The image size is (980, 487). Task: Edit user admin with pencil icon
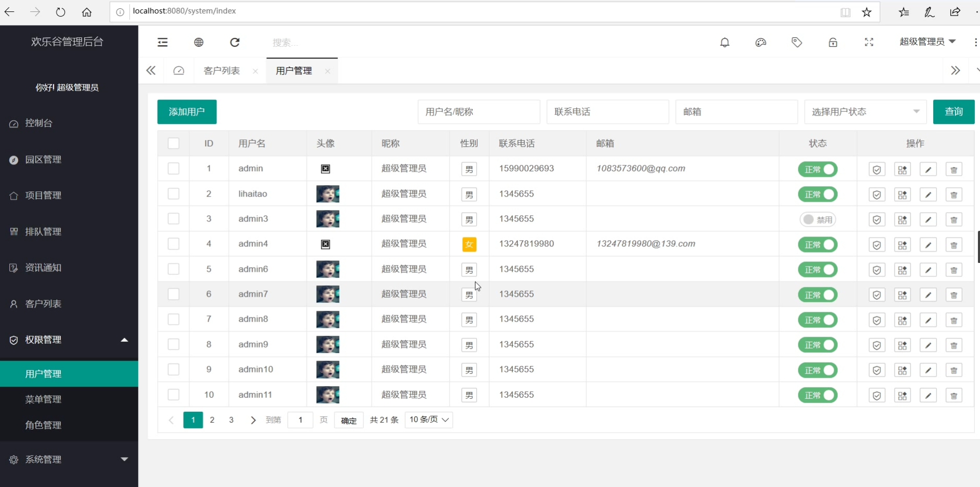[x=928, y=170]
